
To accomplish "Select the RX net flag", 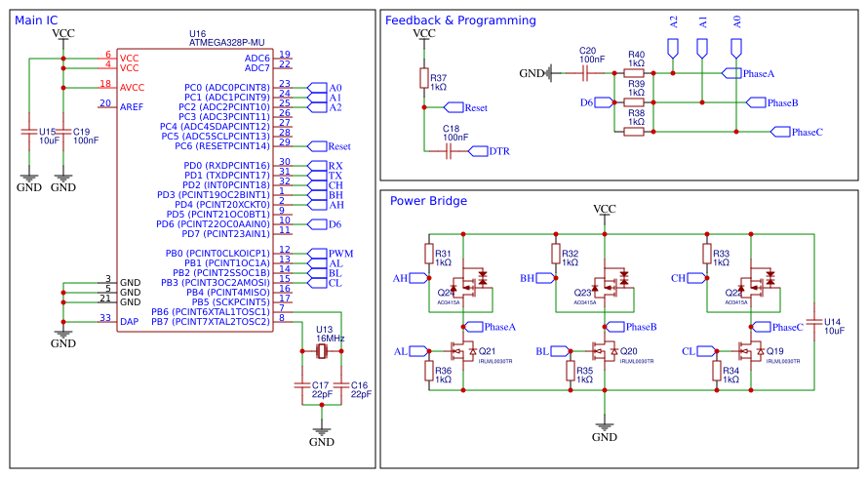I will (x=317, y=166).
